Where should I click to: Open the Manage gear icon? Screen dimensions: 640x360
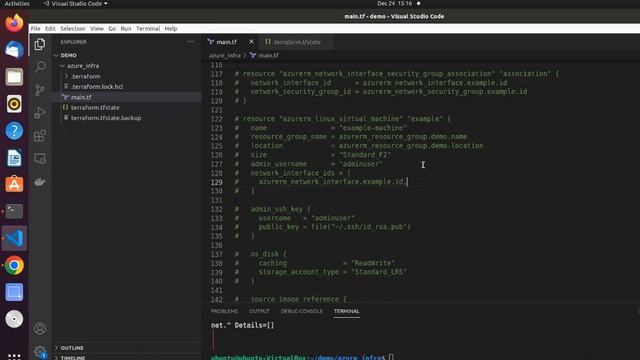[x=40, y=351]
